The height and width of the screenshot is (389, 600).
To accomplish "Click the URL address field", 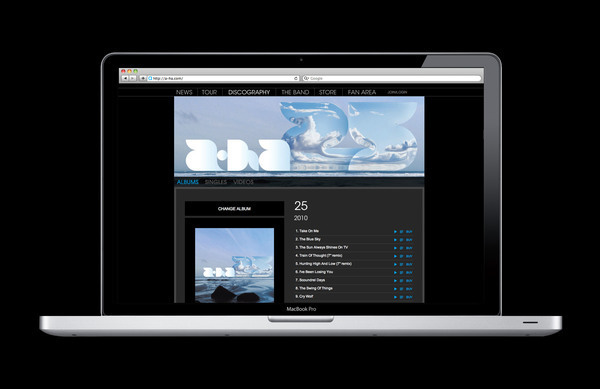I will (x=223, y=78).
